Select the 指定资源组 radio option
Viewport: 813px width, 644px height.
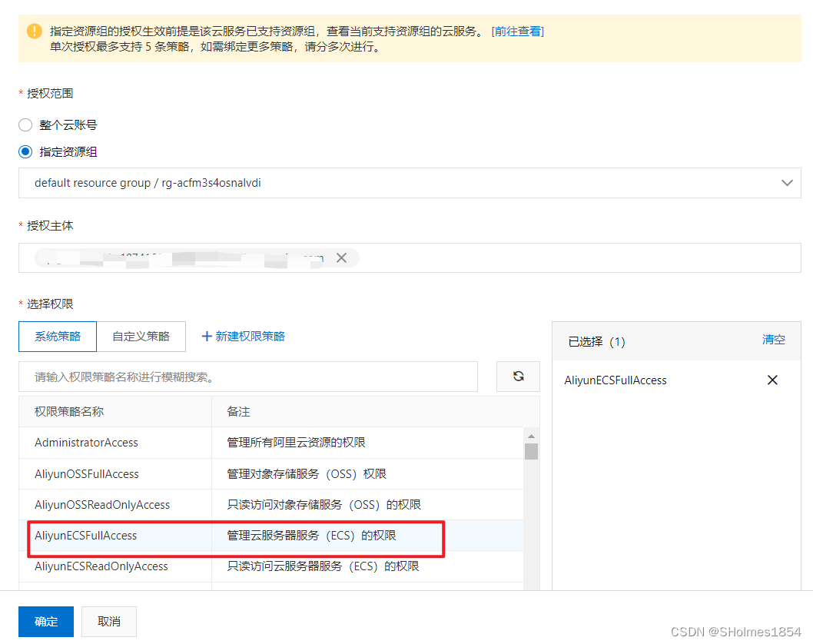pyautogui.click(x=25, y=152)
